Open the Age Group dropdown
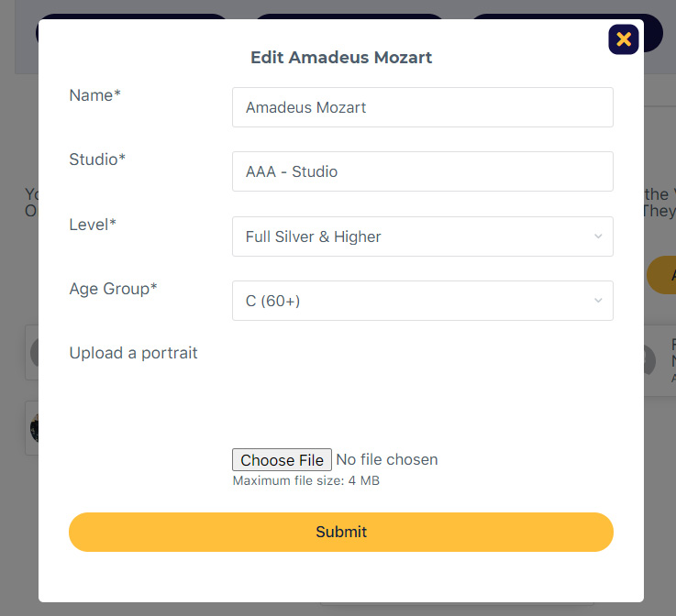The image size is (676, 616). tap(423, 301)
